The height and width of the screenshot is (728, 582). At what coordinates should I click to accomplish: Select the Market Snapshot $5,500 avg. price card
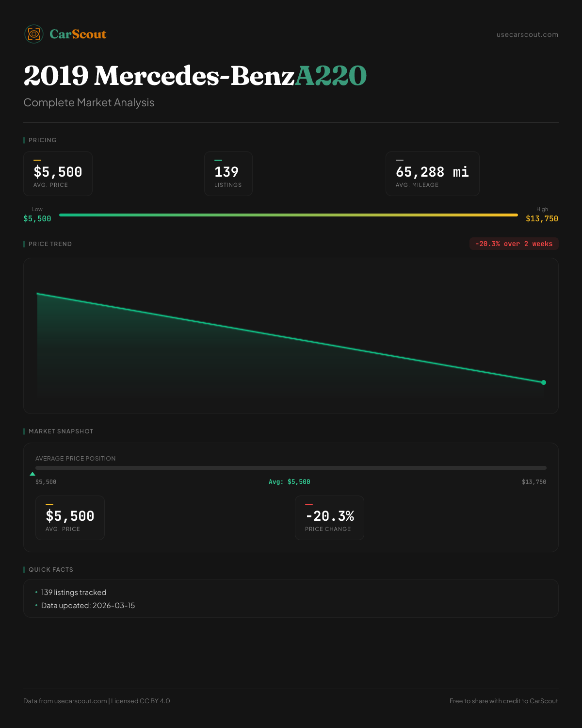click(70, 518)
